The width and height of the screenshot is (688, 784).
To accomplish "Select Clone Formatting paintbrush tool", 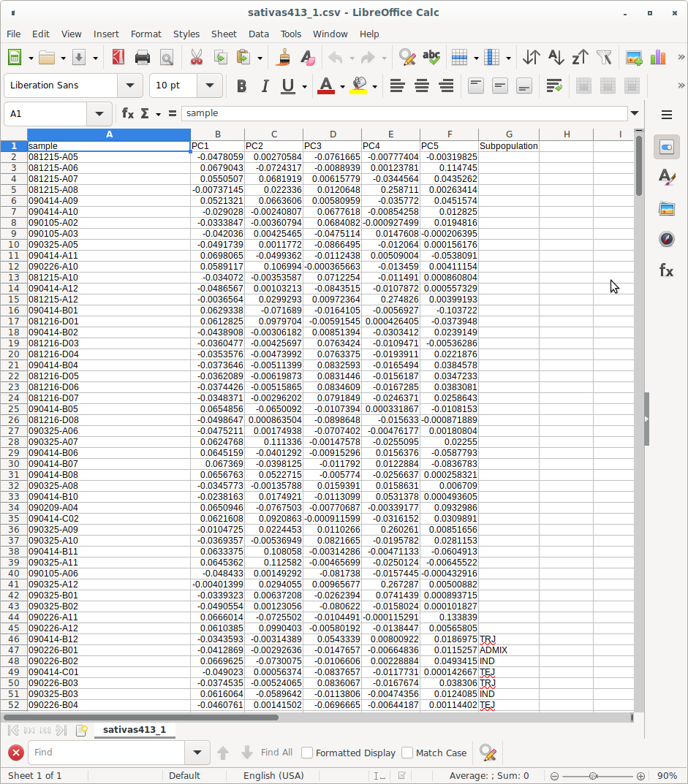I will (283, 58).
